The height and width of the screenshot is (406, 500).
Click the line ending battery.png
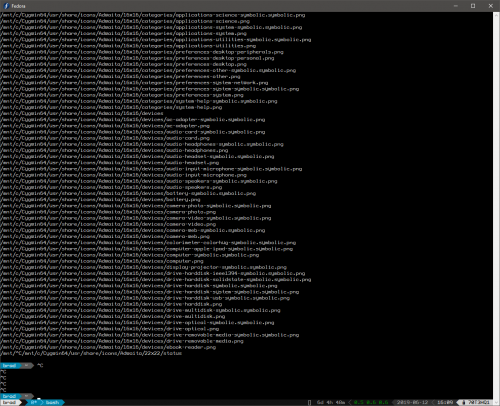point(100,200)
